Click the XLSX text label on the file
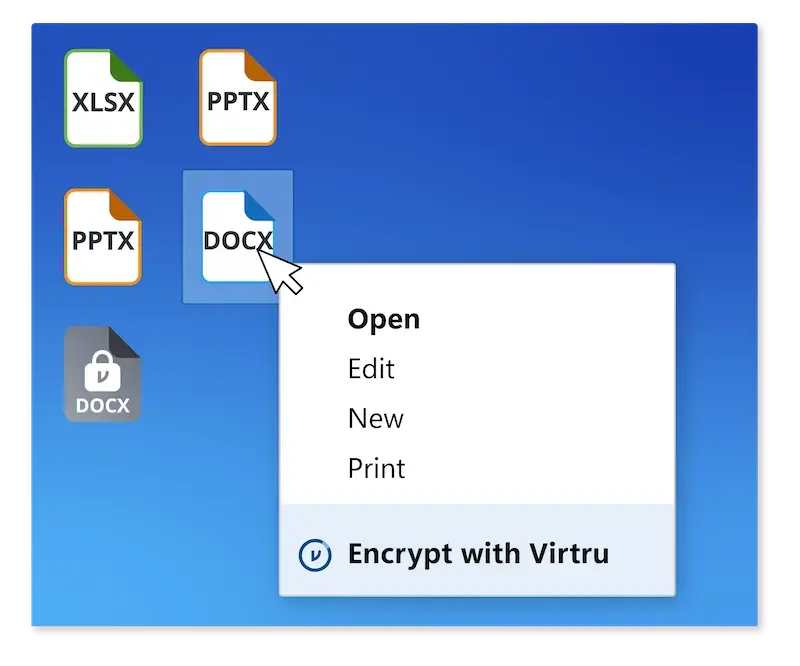This screenshot has height=666, width=800. click(x=104, y=102)
